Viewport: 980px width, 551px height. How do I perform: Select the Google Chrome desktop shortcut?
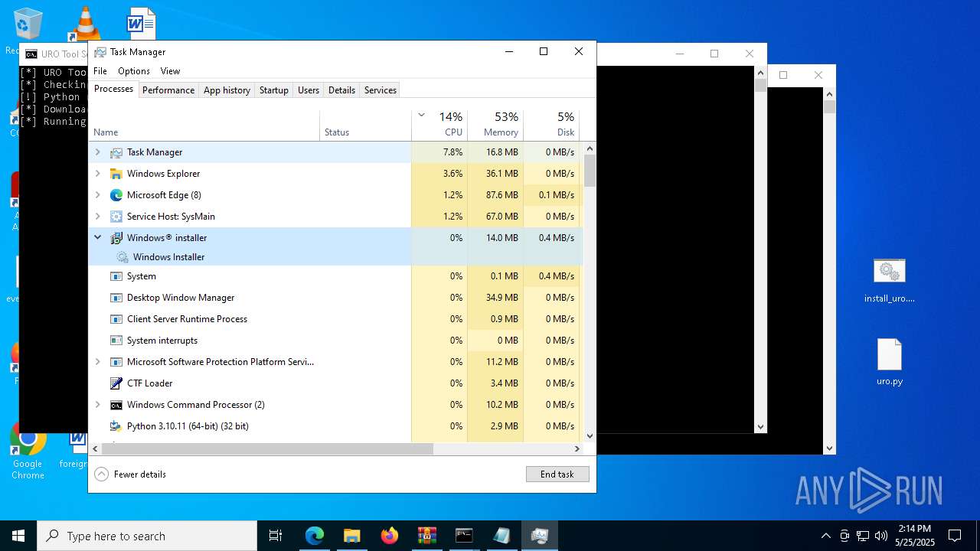(28, 453)
